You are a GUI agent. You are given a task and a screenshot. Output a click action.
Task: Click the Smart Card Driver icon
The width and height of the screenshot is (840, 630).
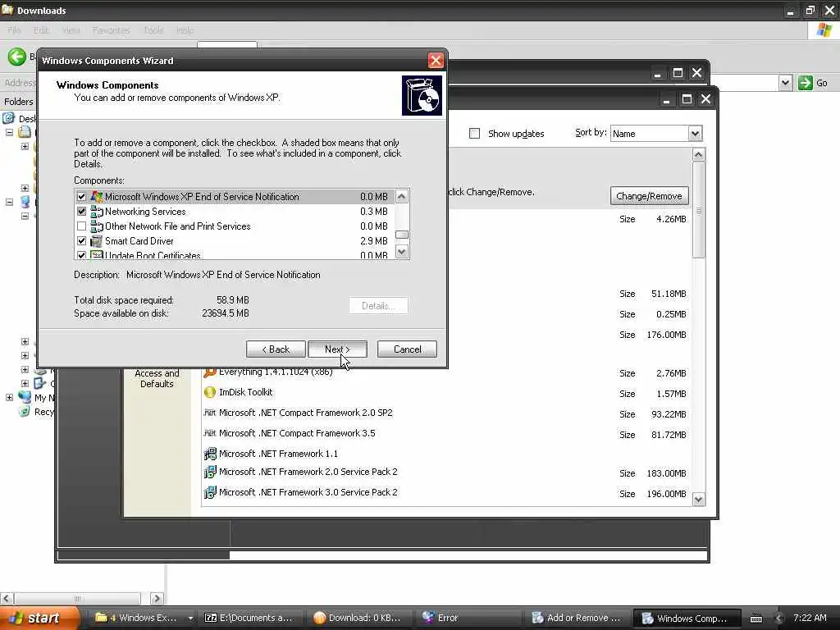tap(97, 241)
